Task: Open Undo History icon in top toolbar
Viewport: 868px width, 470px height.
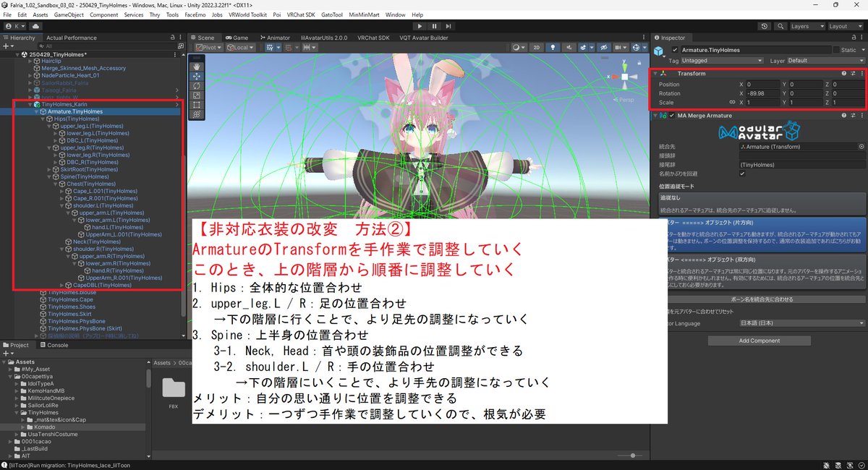Action: coord(765,26)
